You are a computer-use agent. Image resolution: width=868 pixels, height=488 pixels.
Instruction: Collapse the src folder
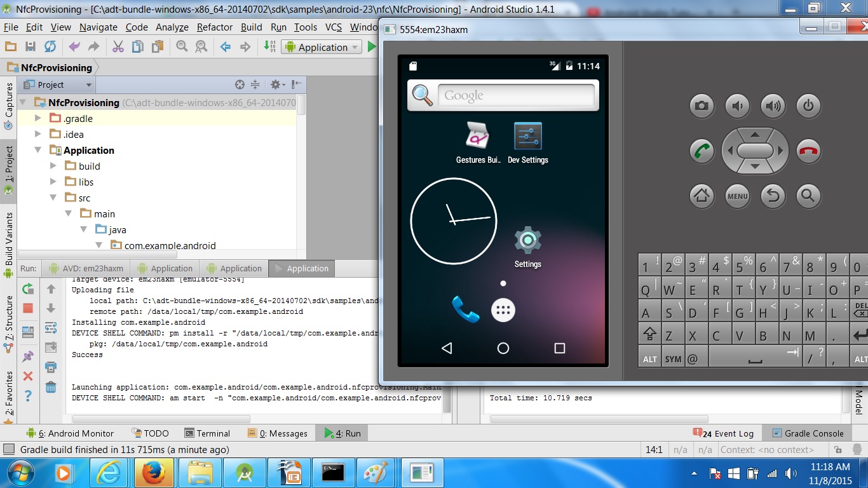coord(53,198)
